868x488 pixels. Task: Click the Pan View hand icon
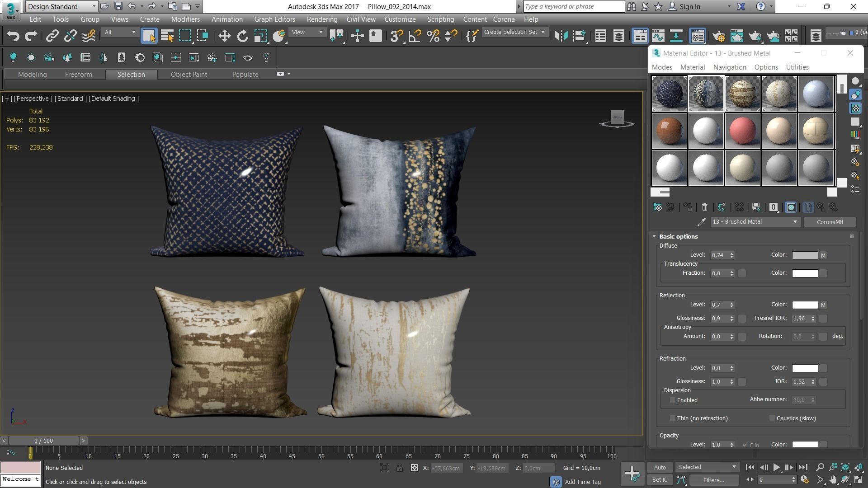(x=833, y=480)
